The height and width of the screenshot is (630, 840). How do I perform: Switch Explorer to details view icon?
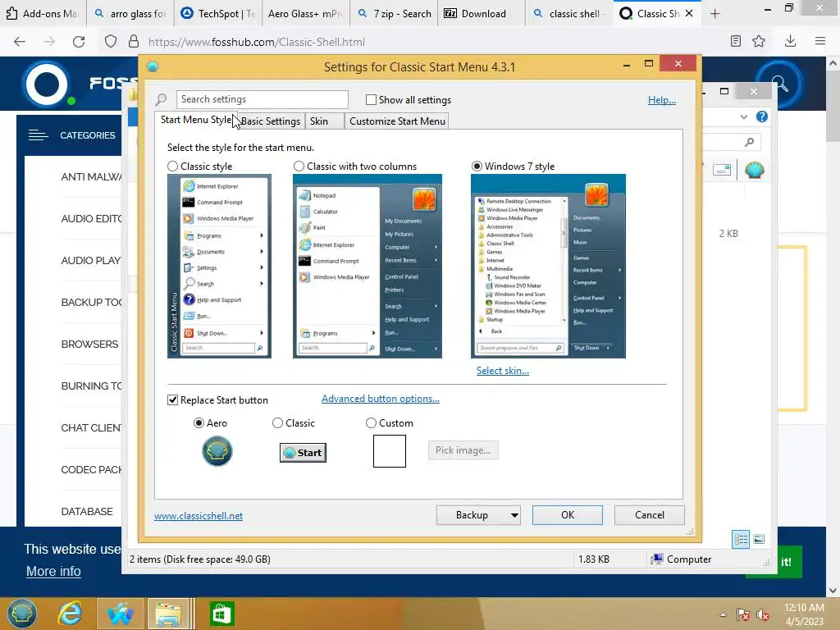741,540
